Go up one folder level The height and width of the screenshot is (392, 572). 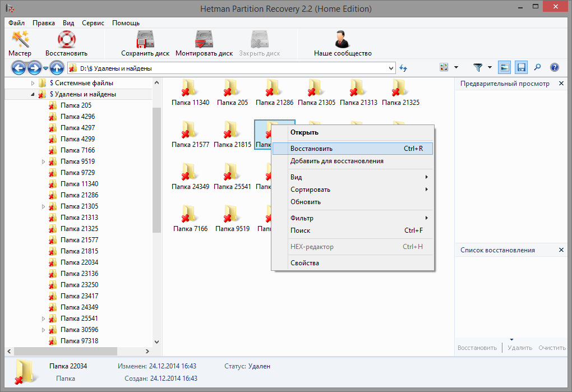point(57,68)
